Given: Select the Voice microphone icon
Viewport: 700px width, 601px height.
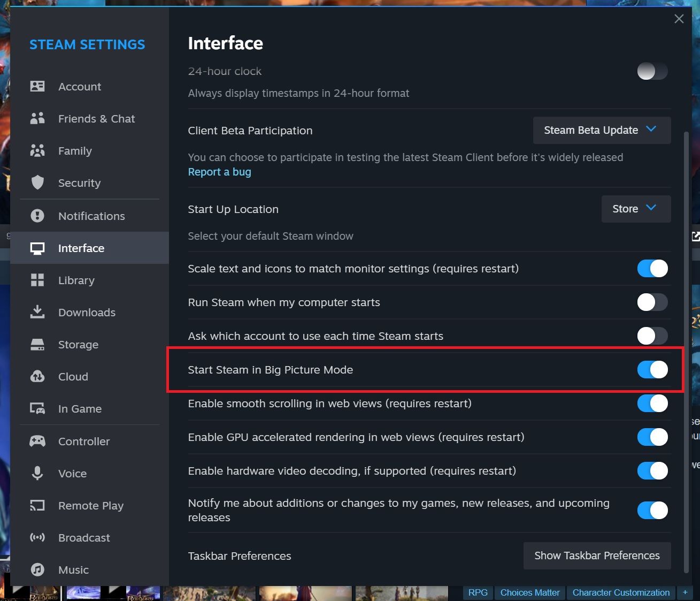Looking at the screenshot, I should 37,473.
